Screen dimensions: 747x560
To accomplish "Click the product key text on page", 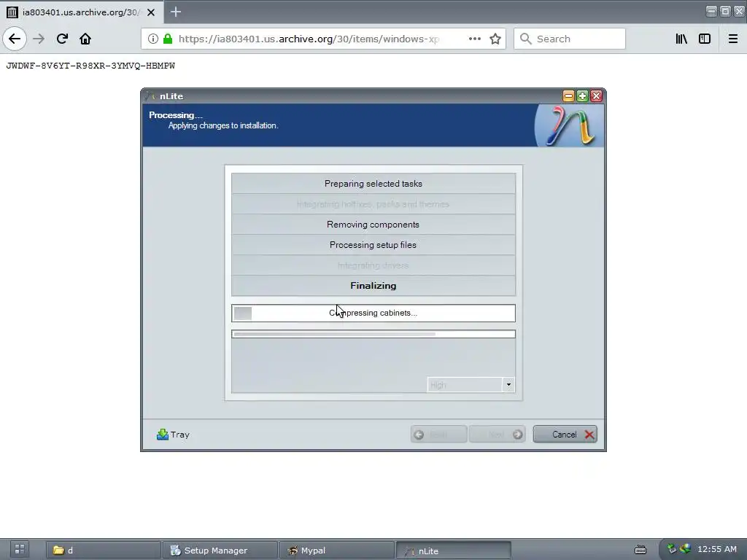I will pos(90,66).
